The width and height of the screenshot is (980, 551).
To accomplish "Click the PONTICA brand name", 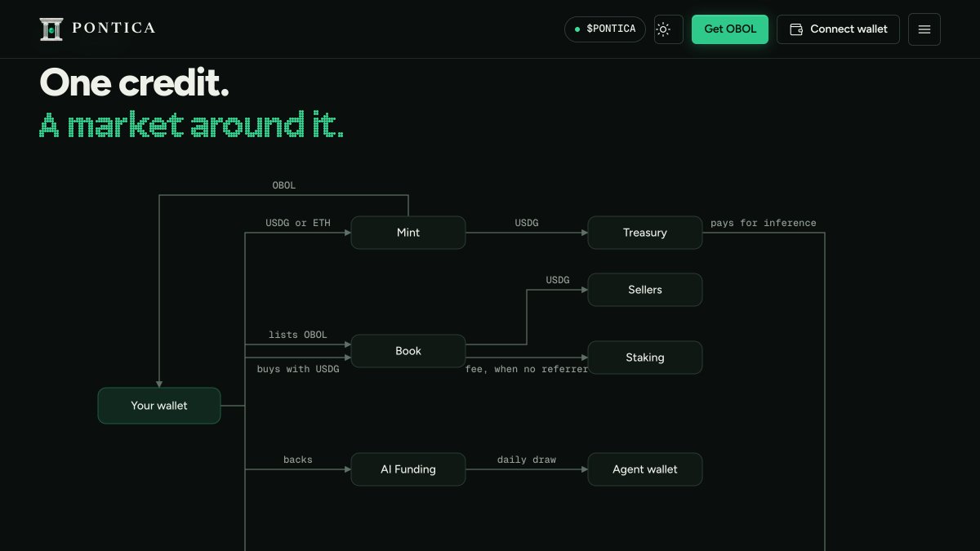I will click(114, 29).
